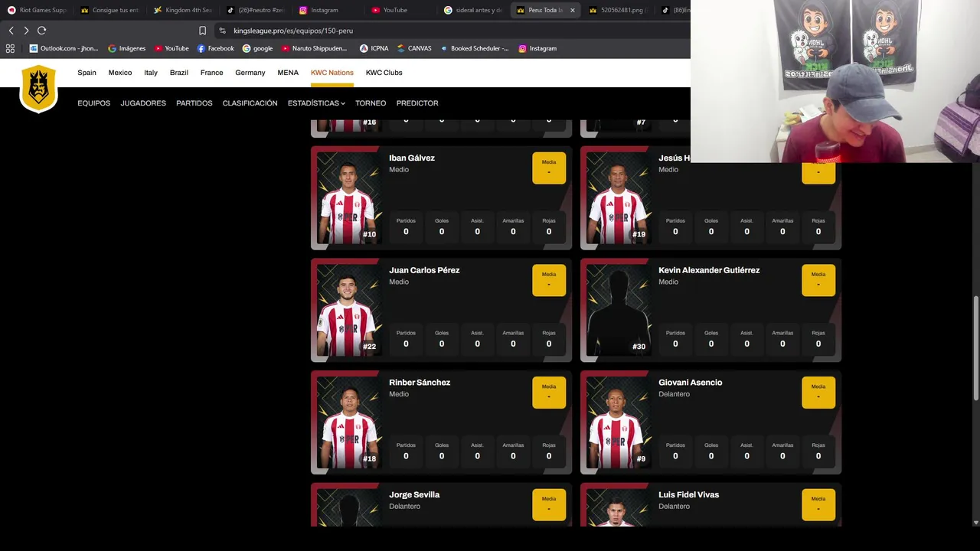This screenshot has width=980, height=551.
Task: Open Giovani Asencio player name
Action: [691, 383]
